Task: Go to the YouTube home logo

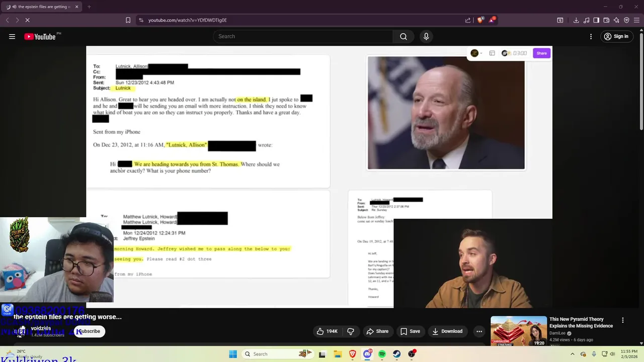Action: tap(40, 36)
